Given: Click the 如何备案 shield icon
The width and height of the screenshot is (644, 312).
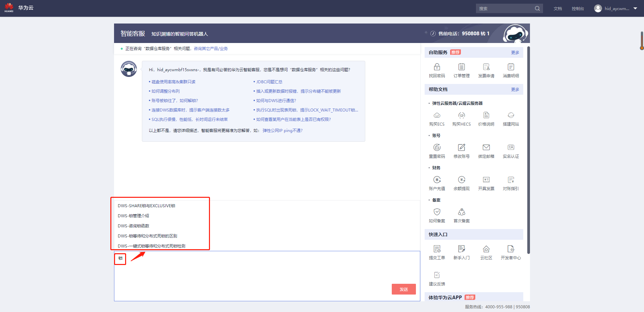Looking at the screenshot, I should (437, 212).
